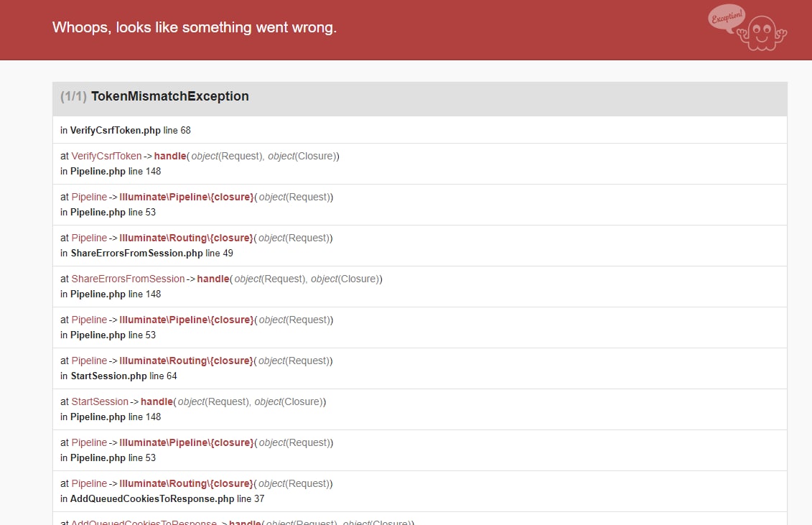812x525 pixels.
Task: Click "handle" in the VerifyCsrfToken row
Action: pyautogui.click(x=170, y=156)
